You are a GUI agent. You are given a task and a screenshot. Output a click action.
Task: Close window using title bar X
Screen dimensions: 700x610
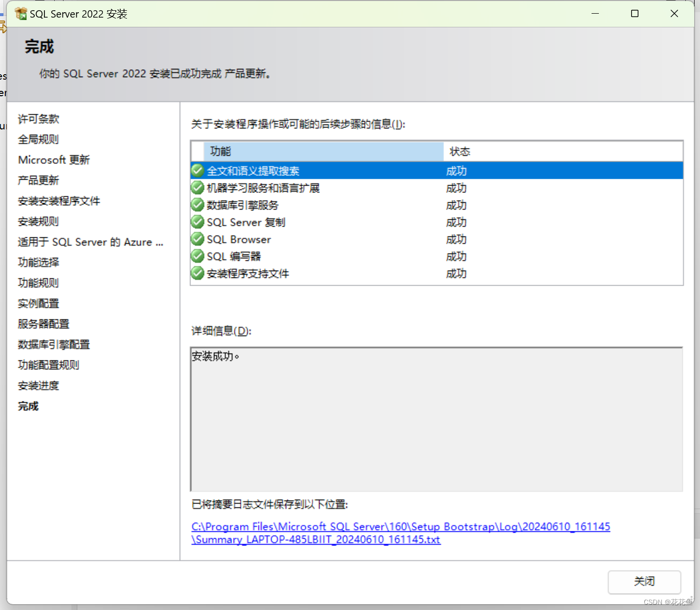pyautogui.click(x=674, y=14)
